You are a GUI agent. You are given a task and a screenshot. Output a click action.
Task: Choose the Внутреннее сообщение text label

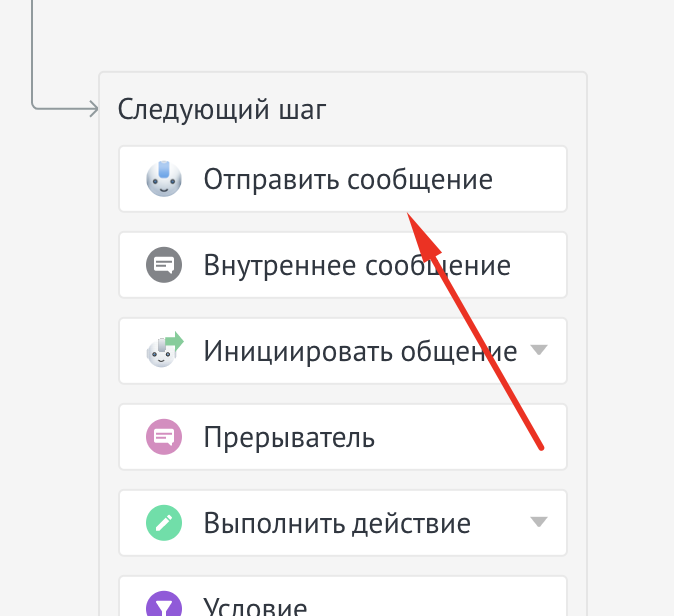point(357,266)
